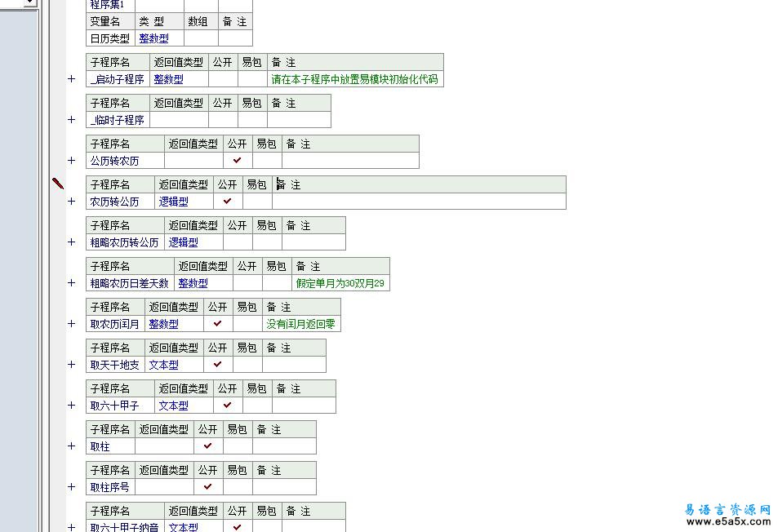Uncheck 公开 for 公历转农历
The image size is (778, 532).
point(238,161)
